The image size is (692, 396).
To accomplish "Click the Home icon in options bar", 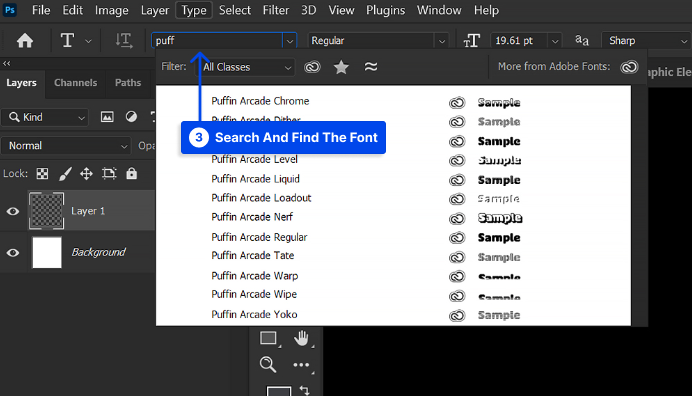I will [25, 41].
